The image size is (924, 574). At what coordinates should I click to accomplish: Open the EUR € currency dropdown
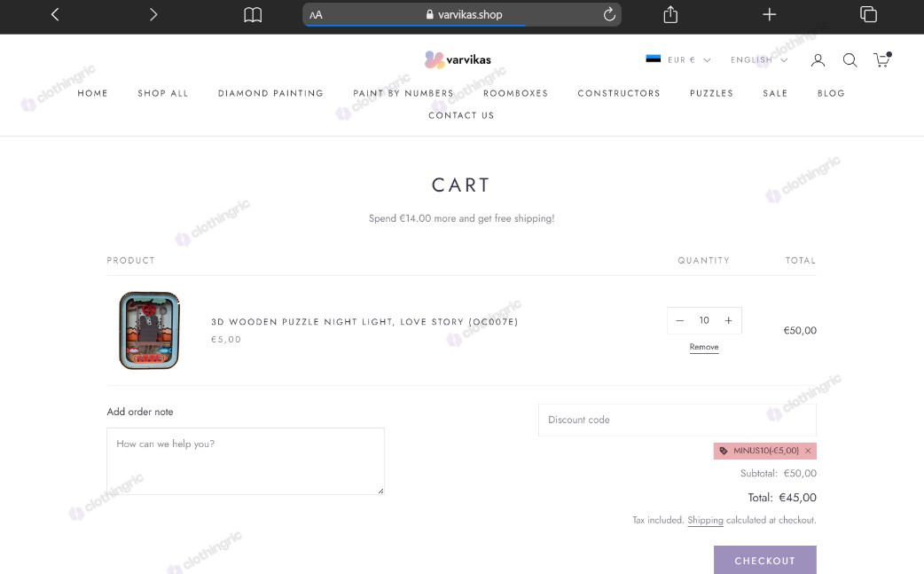(x=678, y=59)
